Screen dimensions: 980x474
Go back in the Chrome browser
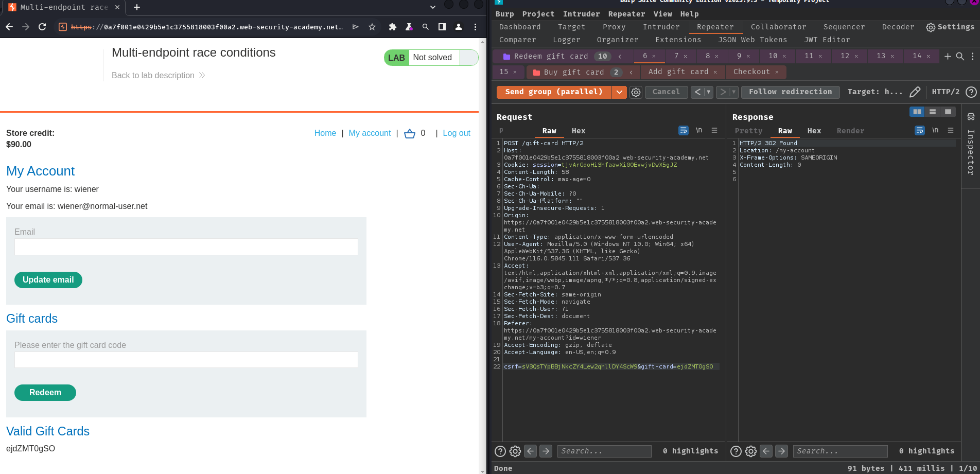click(9, 27)
